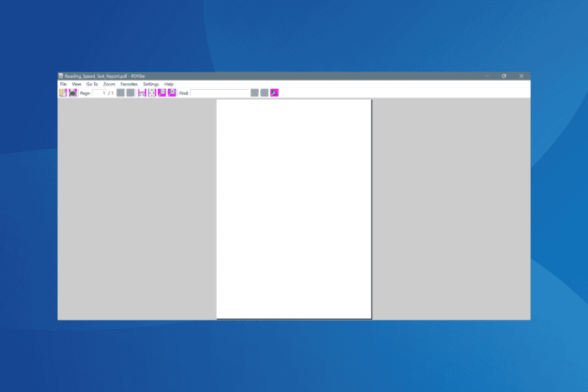
Task: Open the Settings menu
Action: click(151, 84)
